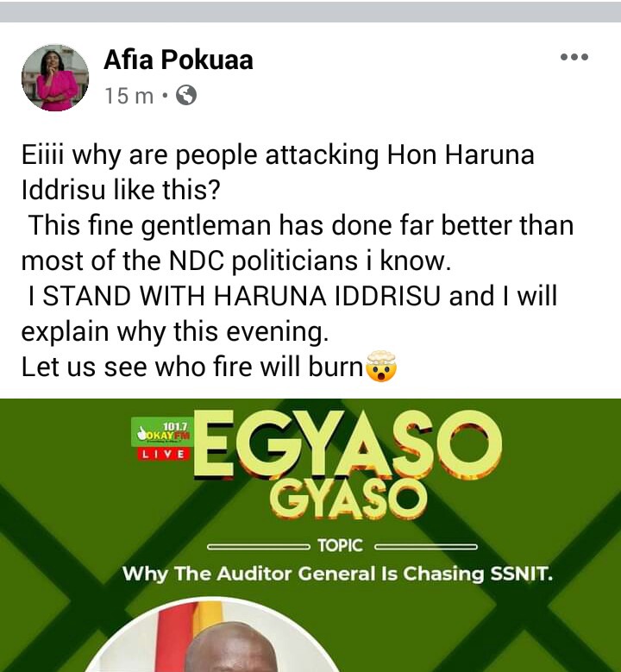Open the EGYASO GYASO poster image

(310, 536)
